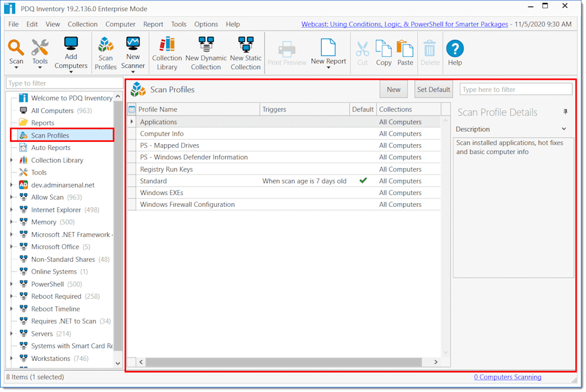Click the New Scanner toolbar icon
Viewport: 586px width, 392px height.
[x=132, y=44]
